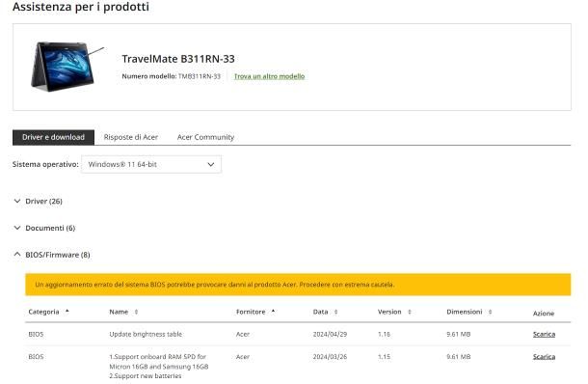Sort table by Version column

point(394,312)
